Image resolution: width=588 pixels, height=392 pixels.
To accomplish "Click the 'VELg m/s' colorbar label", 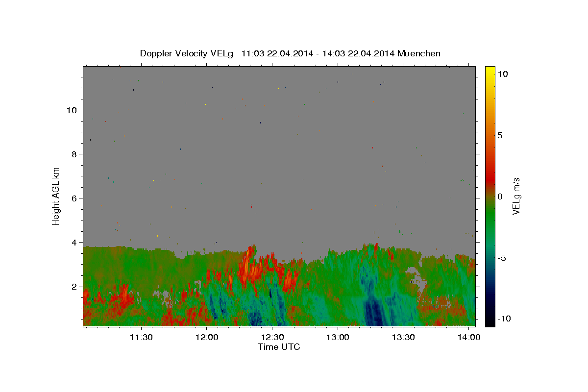I will click(515, 196).
